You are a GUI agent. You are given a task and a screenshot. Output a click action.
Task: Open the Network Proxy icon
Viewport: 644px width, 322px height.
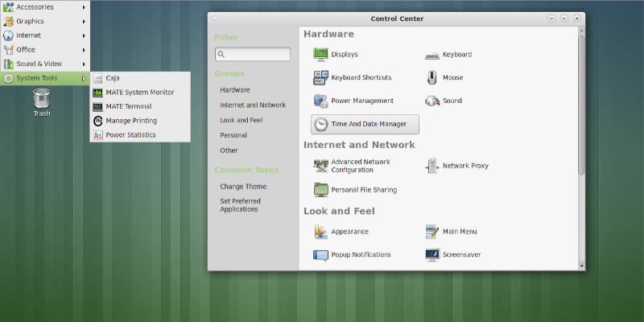coord(432,166)
